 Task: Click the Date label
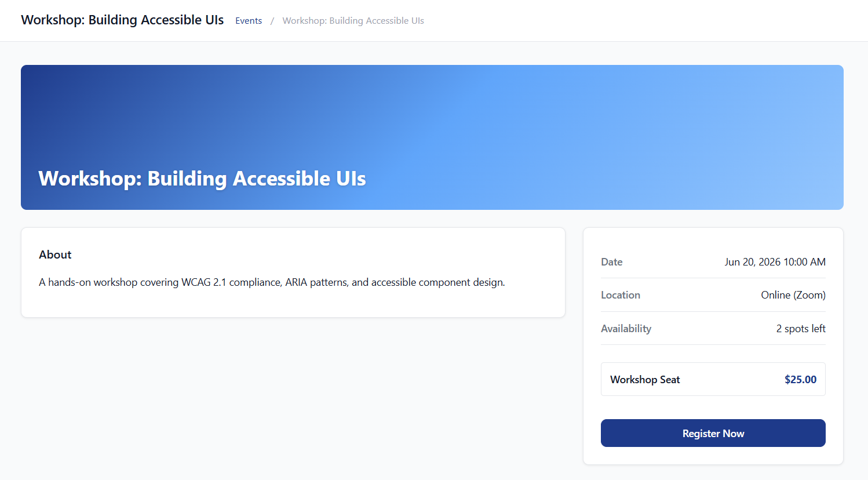coord(611,262)
